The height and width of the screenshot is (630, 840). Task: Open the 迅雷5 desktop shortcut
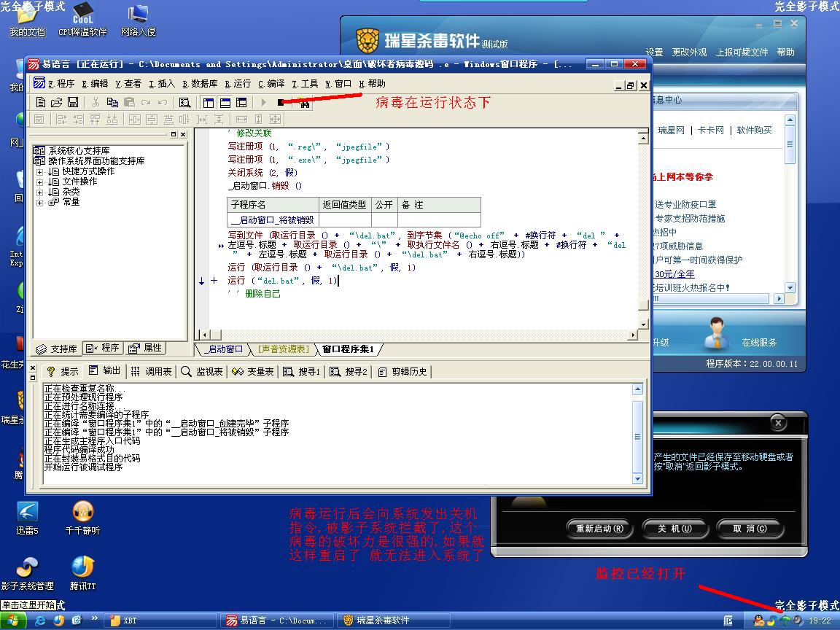click(x=27, y=518)
